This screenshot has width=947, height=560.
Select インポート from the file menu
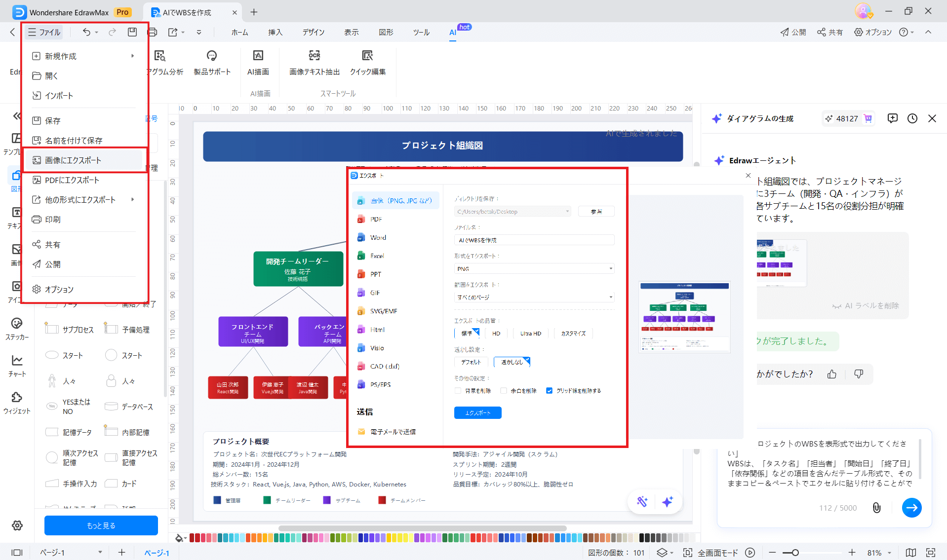click(x=59, y=96)
